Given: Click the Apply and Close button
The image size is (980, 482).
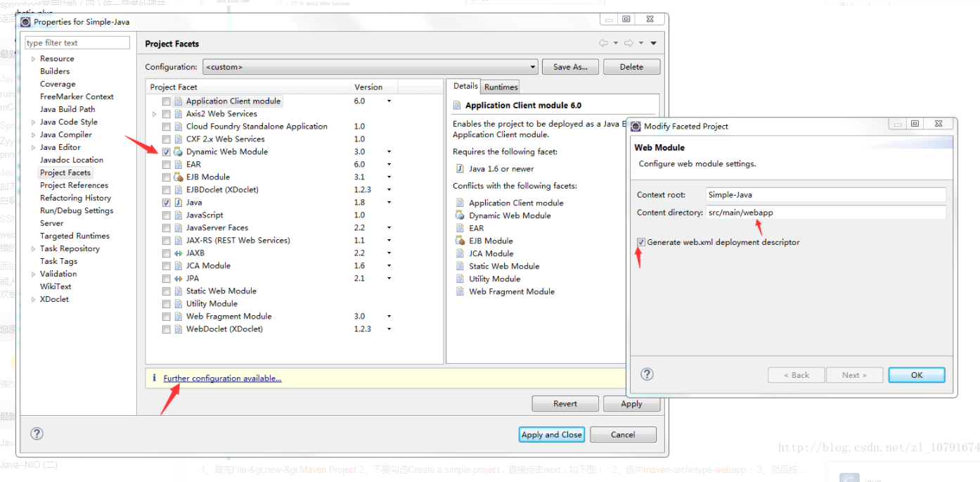Looking at the screenshot, I should (551, 434).
